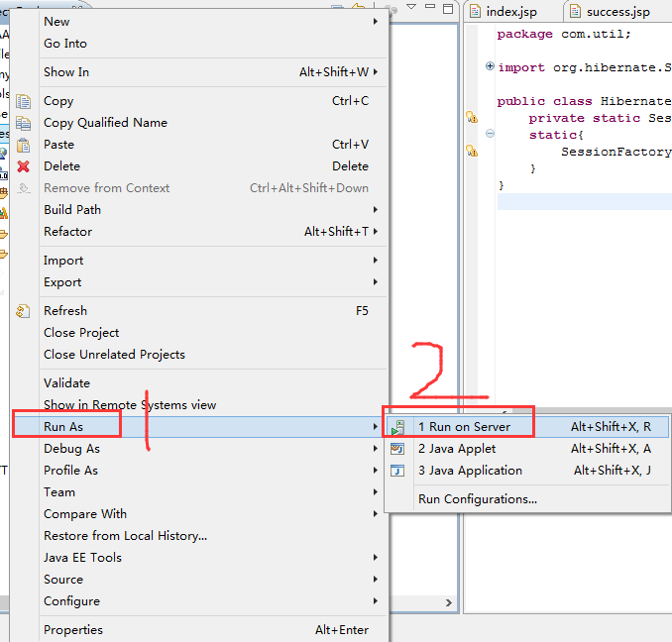Viewport: 672px width, 642px height.
Task: Click the Run on Server icon
Action: (x=397, y=427)
